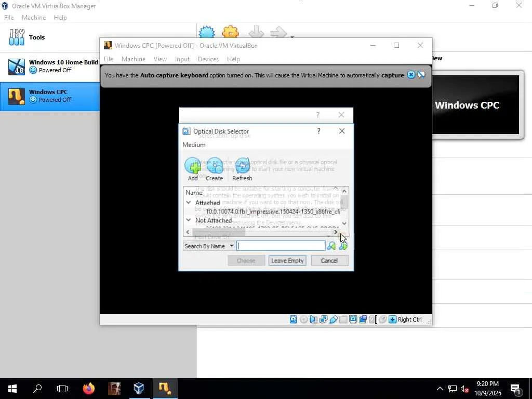This screenshot has width=532, height=399.
Task: Open taskbar search magnifier
Action: click(37, 389)
